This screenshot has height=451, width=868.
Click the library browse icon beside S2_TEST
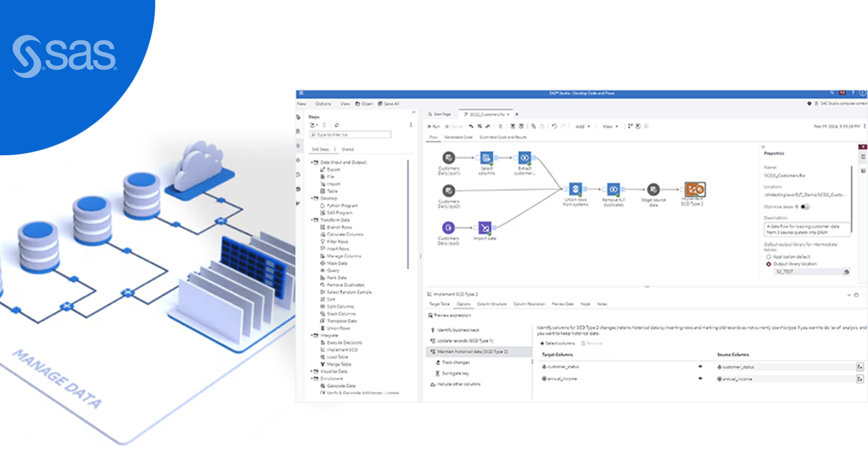(x=846, y=272)
